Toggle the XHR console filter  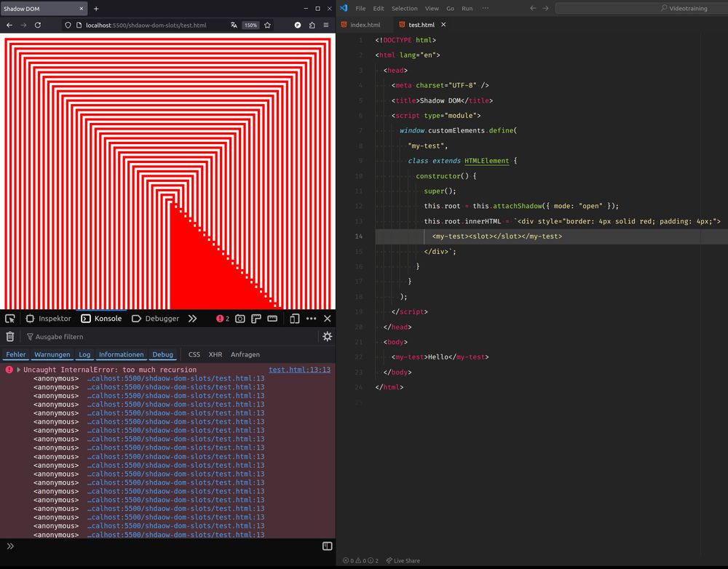215,354
